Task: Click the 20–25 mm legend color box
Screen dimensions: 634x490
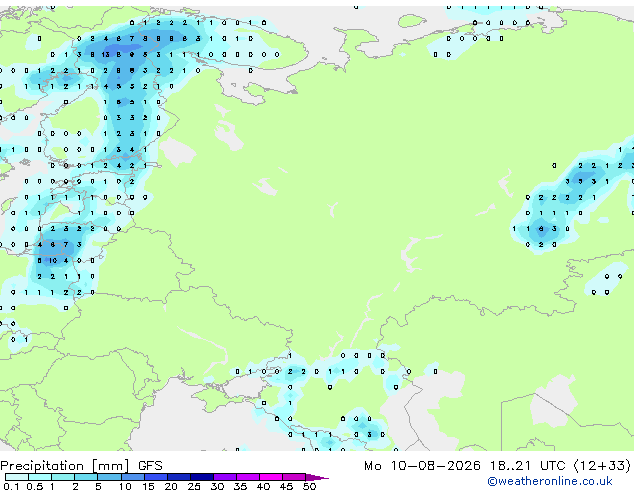Action: pos(179,477)
